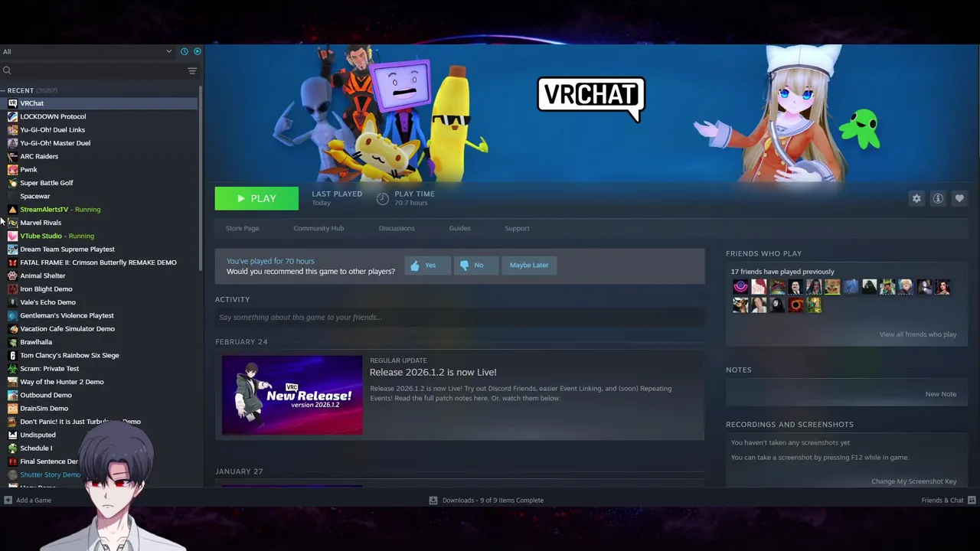Image resolution: width=980 pixels, height=551 pixels.
Task: Click the Schedule I game icon
Action: (12, 448)
